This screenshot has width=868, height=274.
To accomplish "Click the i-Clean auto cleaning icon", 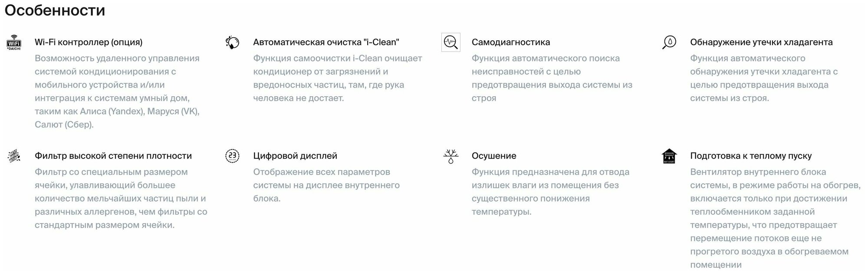I will tap(232, 42).
